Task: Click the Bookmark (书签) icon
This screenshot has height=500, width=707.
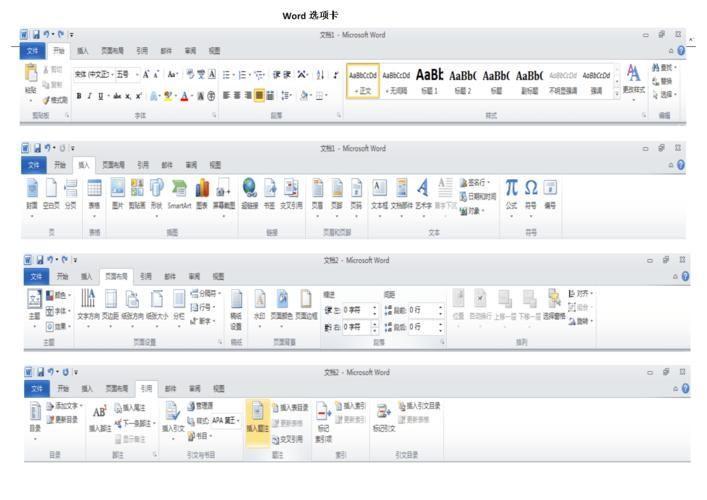Action: coord(270,188)
